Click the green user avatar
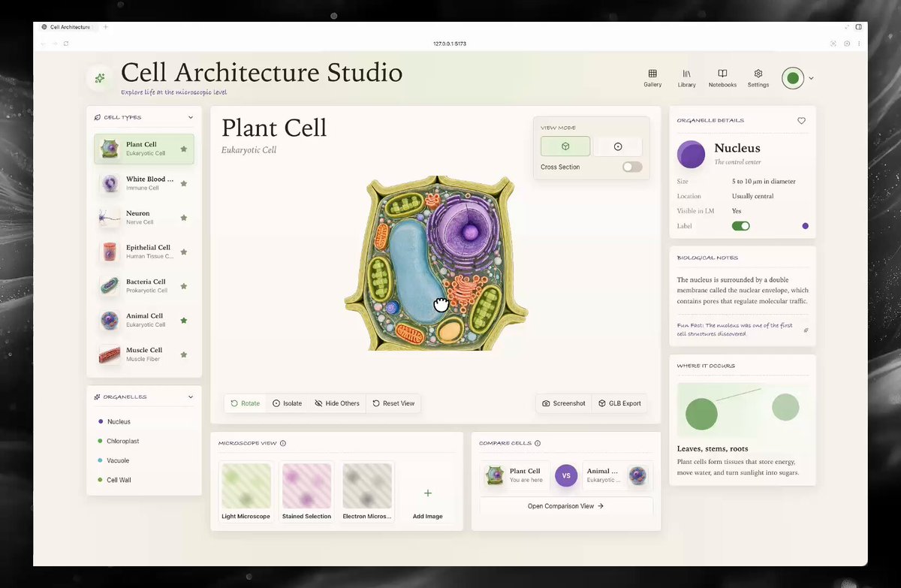The image size is (901, 588). [793, 78]
